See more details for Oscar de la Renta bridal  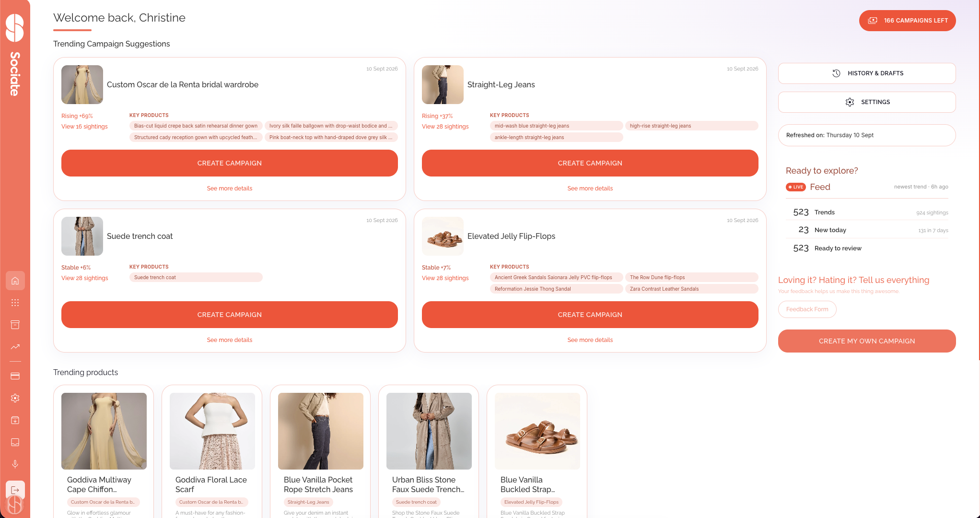coord(230,188)
